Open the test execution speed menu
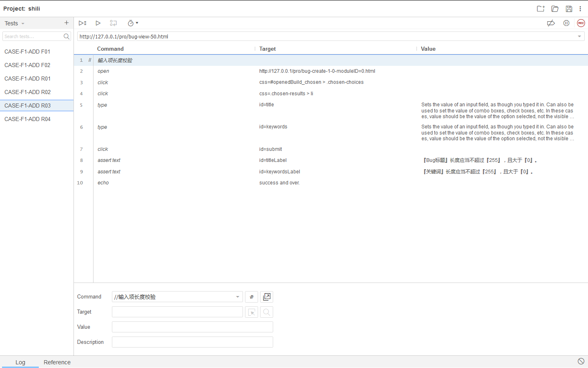The image size is (588, 368). coord(131,23)
